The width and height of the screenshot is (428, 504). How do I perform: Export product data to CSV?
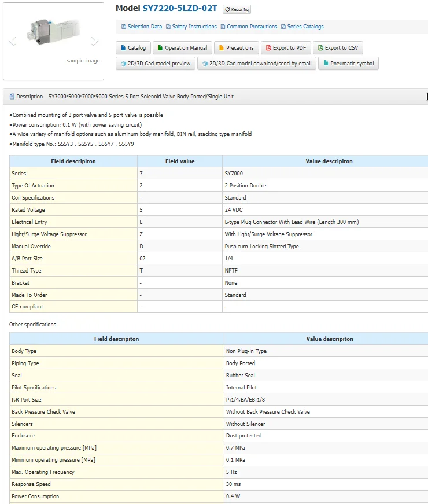point(338,48)
